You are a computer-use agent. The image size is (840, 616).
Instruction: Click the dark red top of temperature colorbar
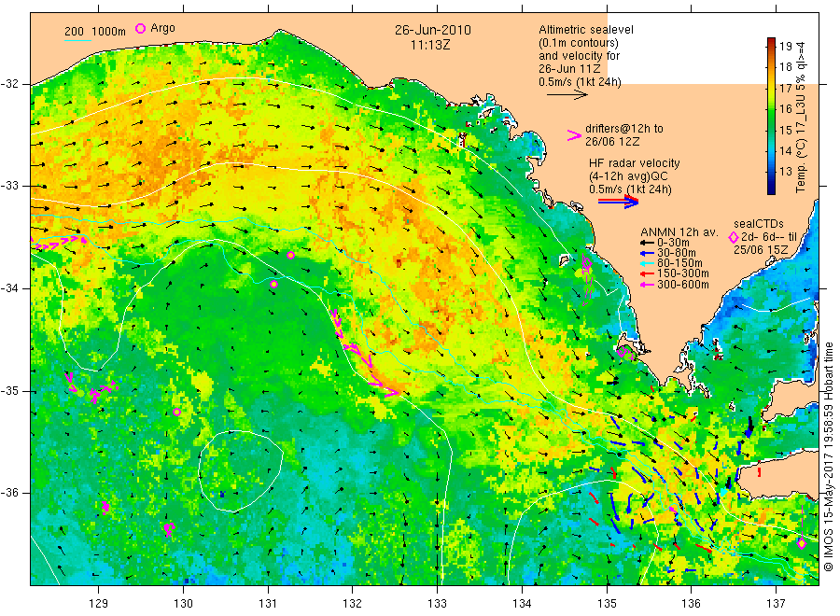(771, 41)
